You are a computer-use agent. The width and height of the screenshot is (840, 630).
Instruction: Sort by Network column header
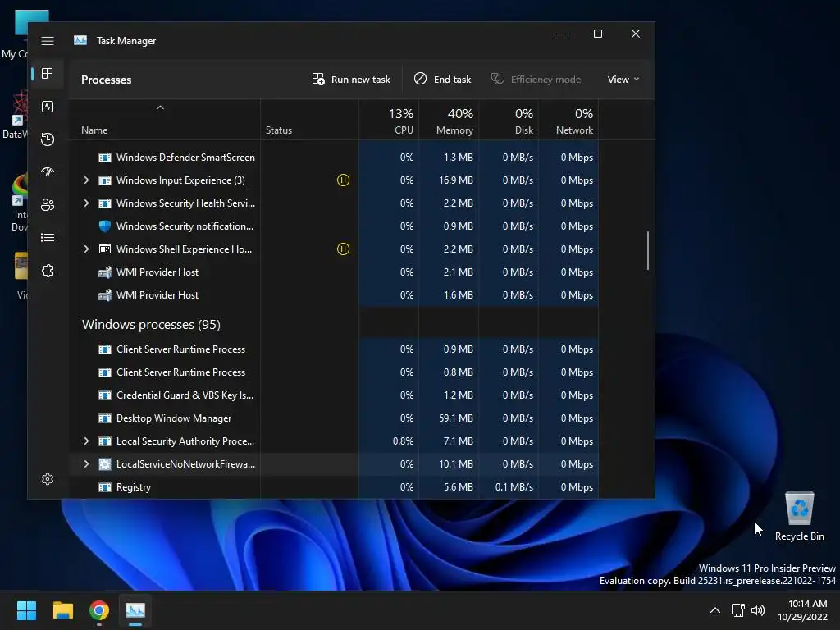pos(569,120)
